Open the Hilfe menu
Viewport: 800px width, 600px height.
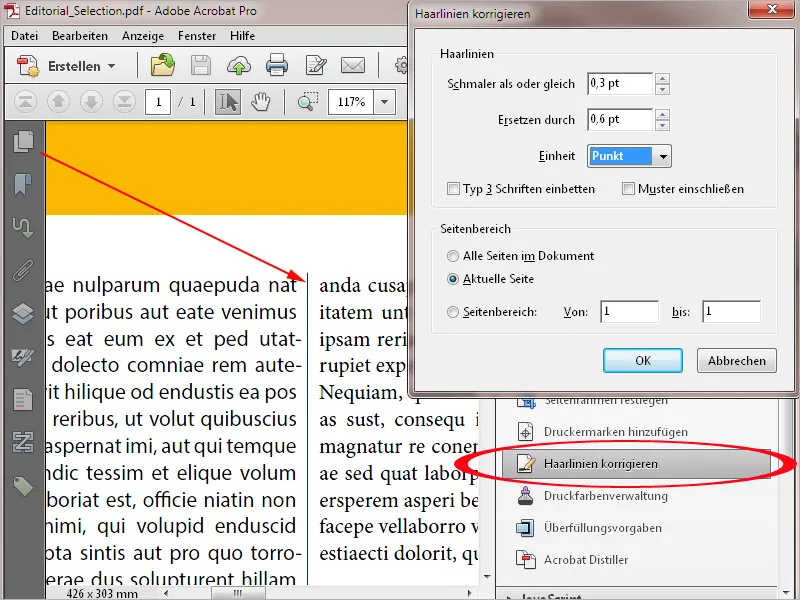(242, 36)
